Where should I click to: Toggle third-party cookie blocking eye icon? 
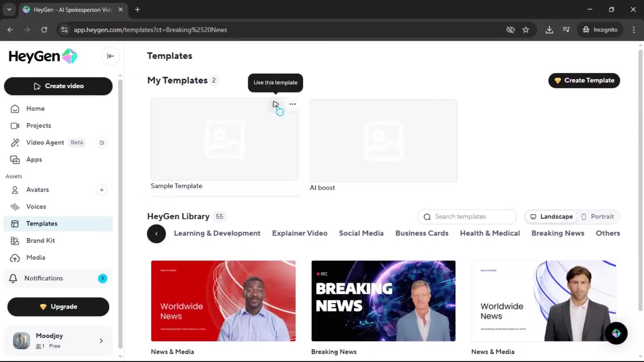point(510,30)
